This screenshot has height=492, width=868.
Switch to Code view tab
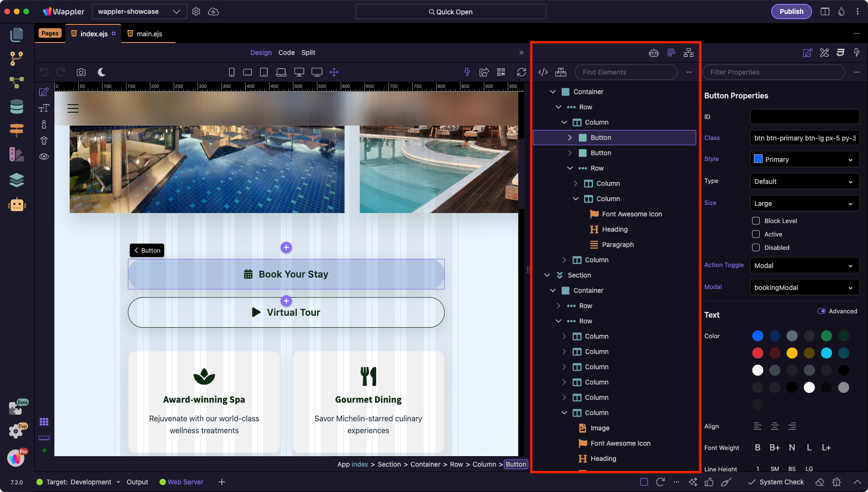286,53
